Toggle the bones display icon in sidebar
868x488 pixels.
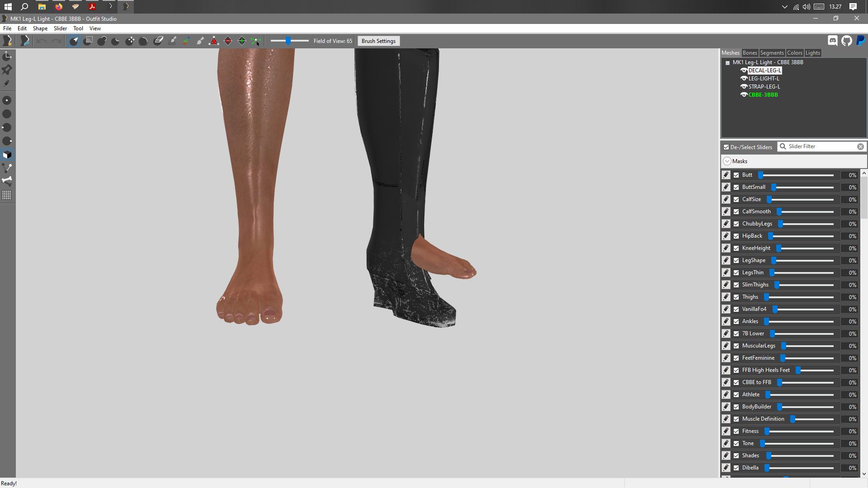7,181
